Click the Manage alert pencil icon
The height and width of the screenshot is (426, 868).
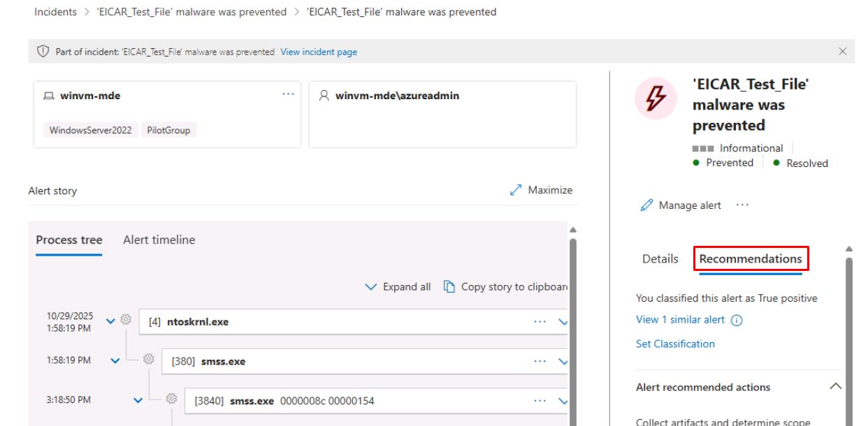click(x=647, y=205)
